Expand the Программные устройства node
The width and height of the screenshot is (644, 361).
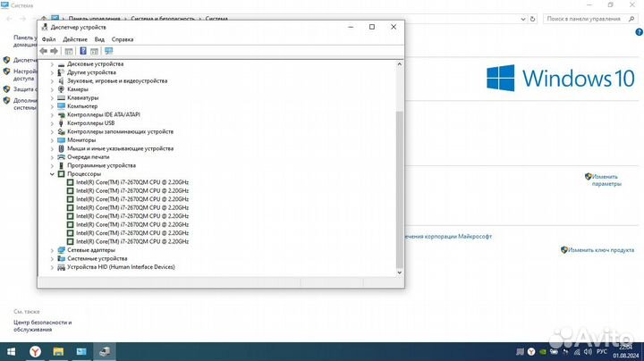coord(52,165)
